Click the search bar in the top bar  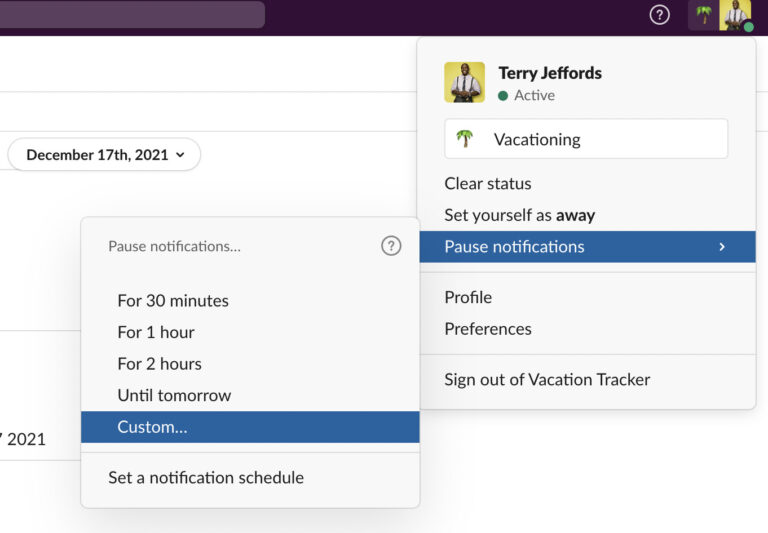tap(131, 14)
